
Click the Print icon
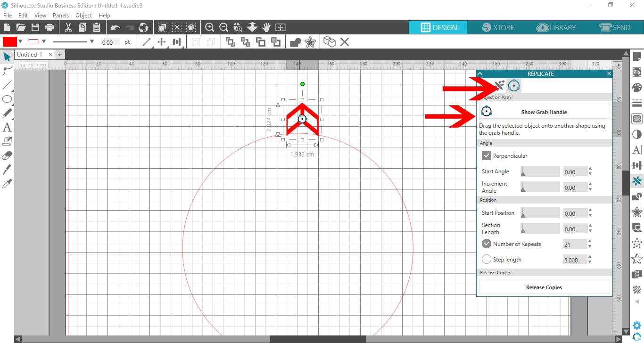(49, 27)
